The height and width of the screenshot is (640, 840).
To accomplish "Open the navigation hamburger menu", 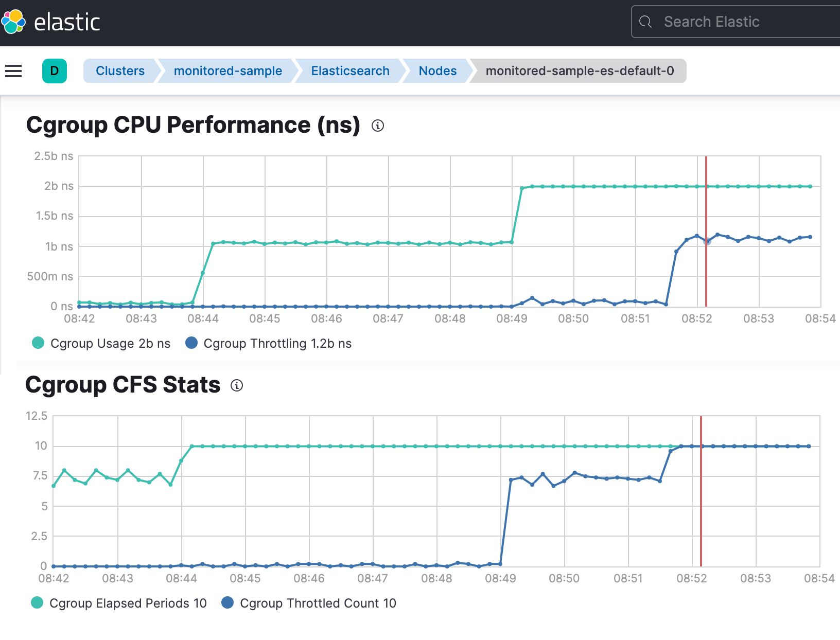I will coord(13,71).
